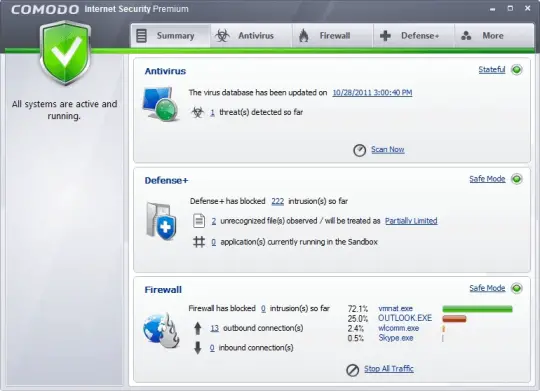
Task: Click the unrecognized files document icon
Action: (199, 221)
